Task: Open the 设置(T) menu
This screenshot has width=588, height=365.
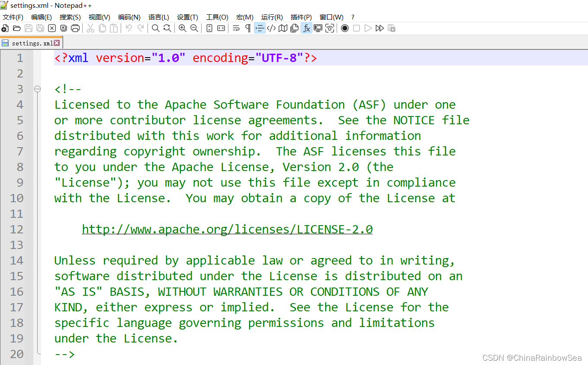Action: (187, 17)
